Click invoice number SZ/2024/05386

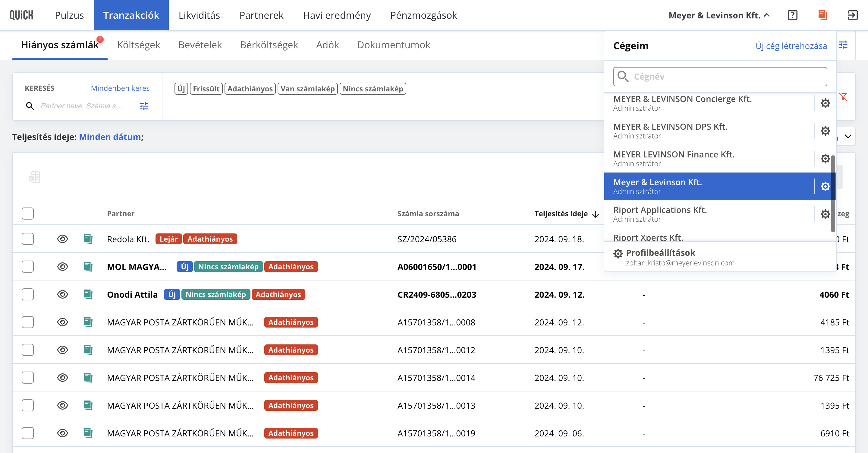point(426,239)
